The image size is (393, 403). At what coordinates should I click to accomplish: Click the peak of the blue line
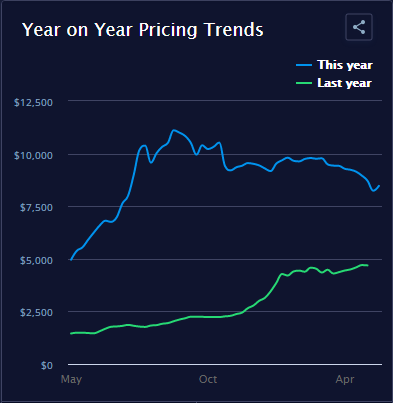coord(174,130)
